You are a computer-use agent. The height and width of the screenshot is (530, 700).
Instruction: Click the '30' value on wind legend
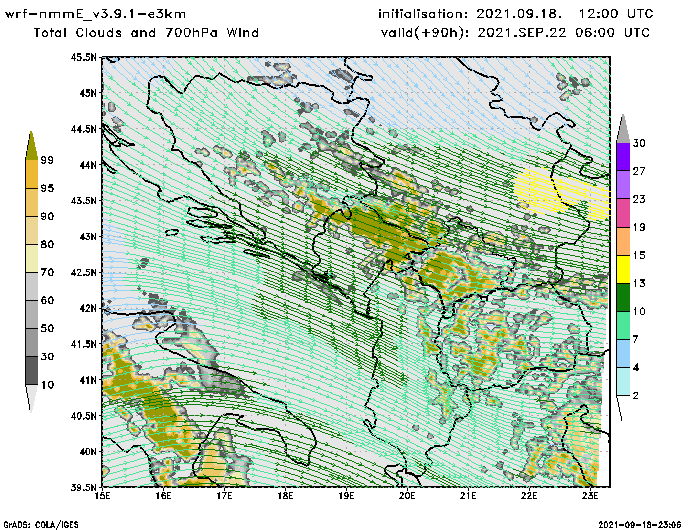639,143
